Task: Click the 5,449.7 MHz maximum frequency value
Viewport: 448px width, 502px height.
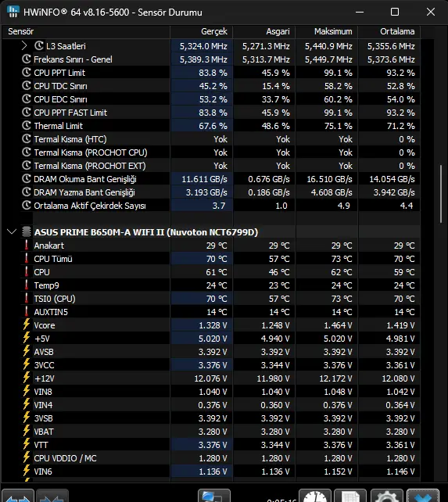Action: pos(328,59)
